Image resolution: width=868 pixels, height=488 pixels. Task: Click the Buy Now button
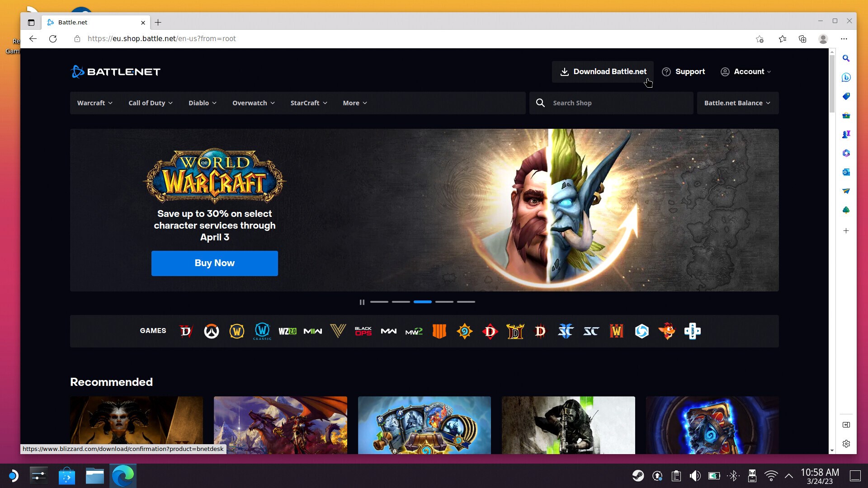(214, 263)
